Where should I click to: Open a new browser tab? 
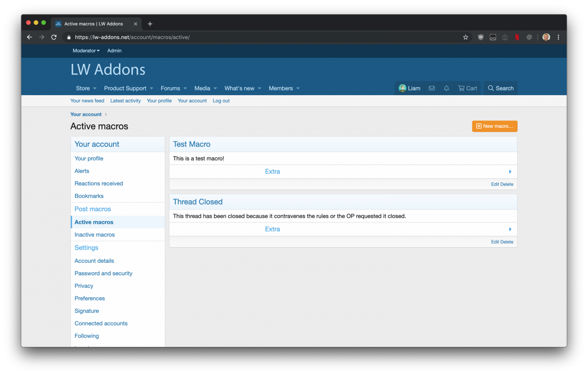click(x=150, y=24)
